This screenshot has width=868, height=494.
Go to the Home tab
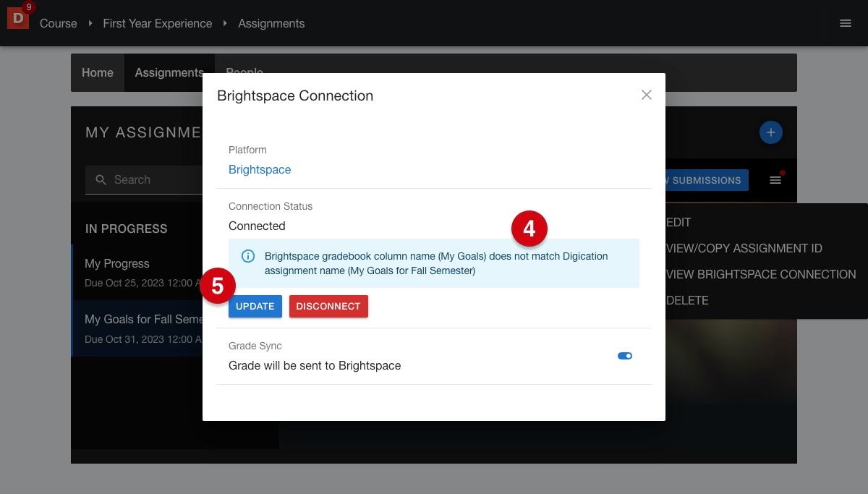point(98,72)
